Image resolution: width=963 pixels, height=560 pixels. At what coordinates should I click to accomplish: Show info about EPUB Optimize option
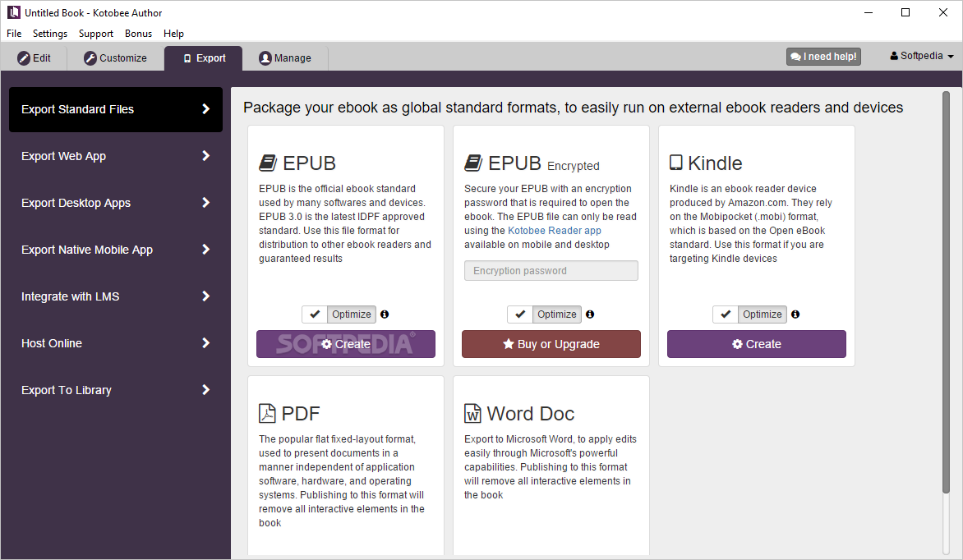[x=385, y=314]
